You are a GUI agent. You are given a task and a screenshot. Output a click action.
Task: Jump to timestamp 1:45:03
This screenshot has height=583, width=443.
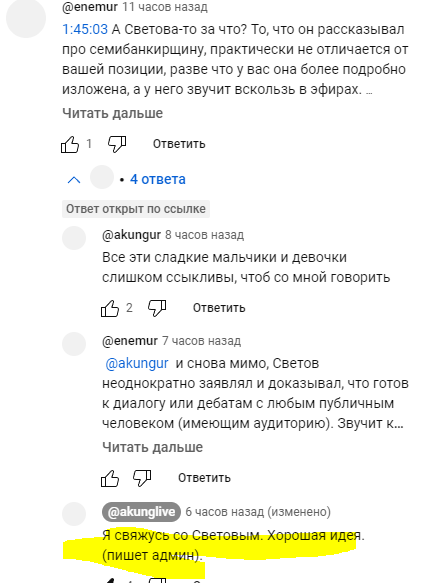85,29
